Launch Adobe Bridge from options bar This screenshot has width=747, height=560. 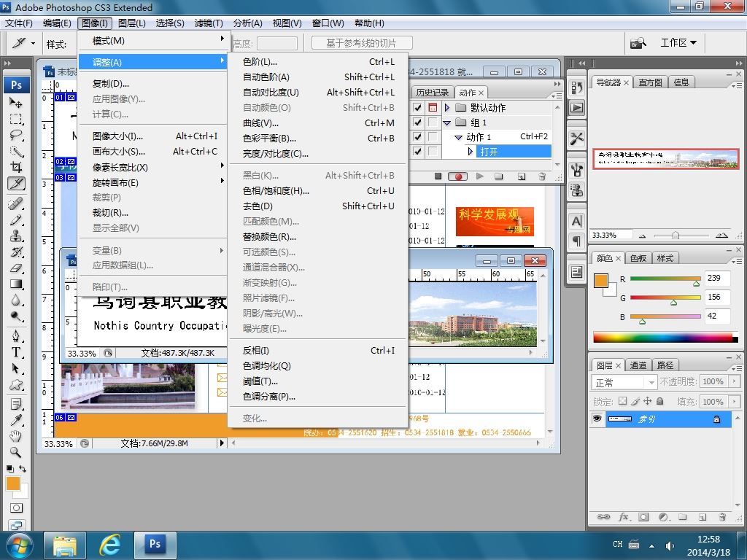pyautogui.click(x=638, y=43)
